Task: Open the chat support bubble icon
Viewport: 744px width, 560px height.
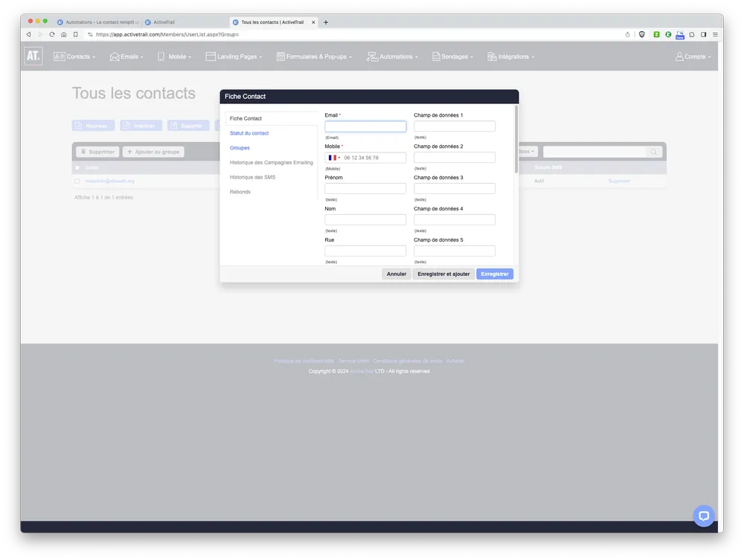Action: (x=703, y=515)
